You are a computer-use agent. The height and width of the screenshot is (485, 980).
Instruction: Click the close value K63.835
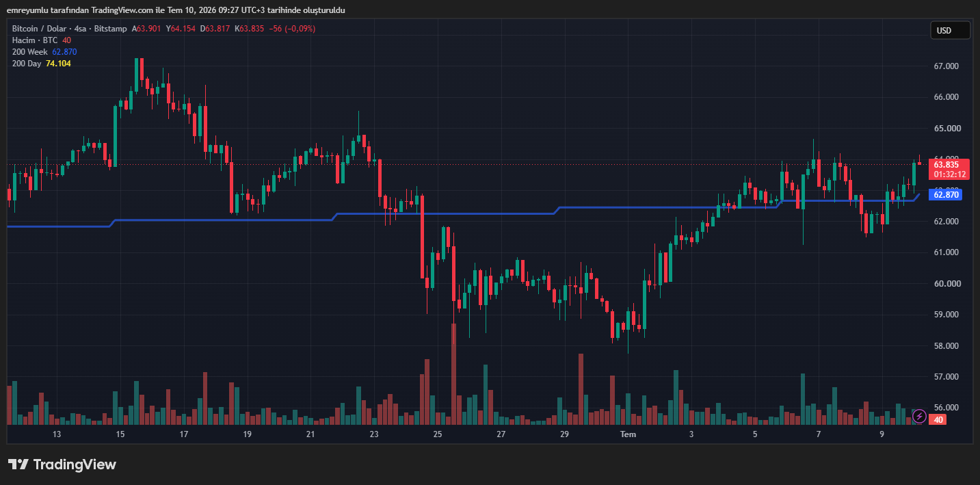pyautogui.click(x=249, y=29)
